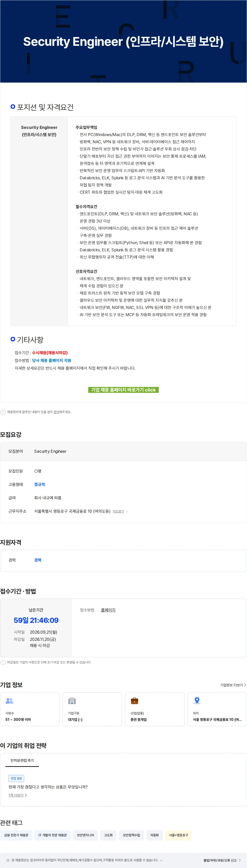
Task: Click the 금융 전문가 채용관 tag
Action: [16, 835]
